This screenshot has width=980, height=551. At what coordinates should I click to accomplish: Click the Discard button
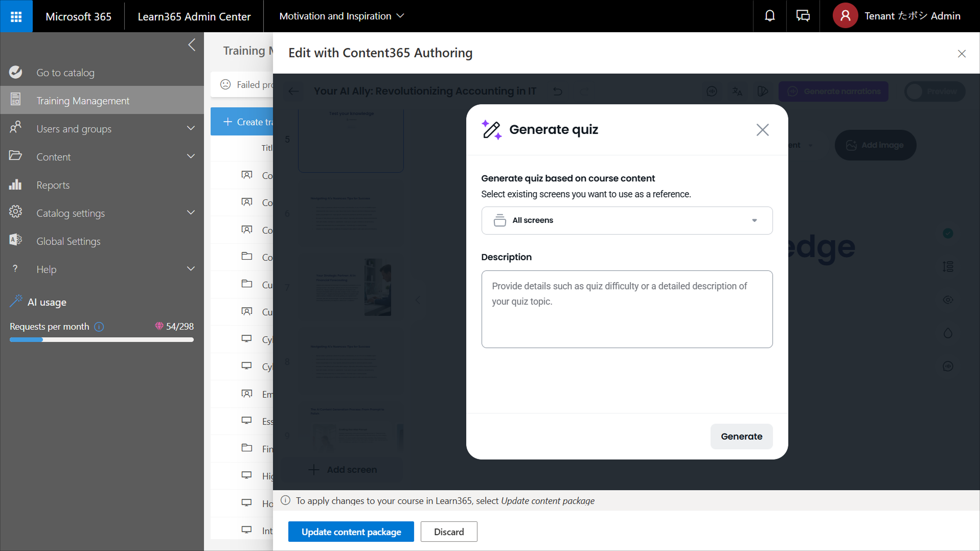pos(448,532)
